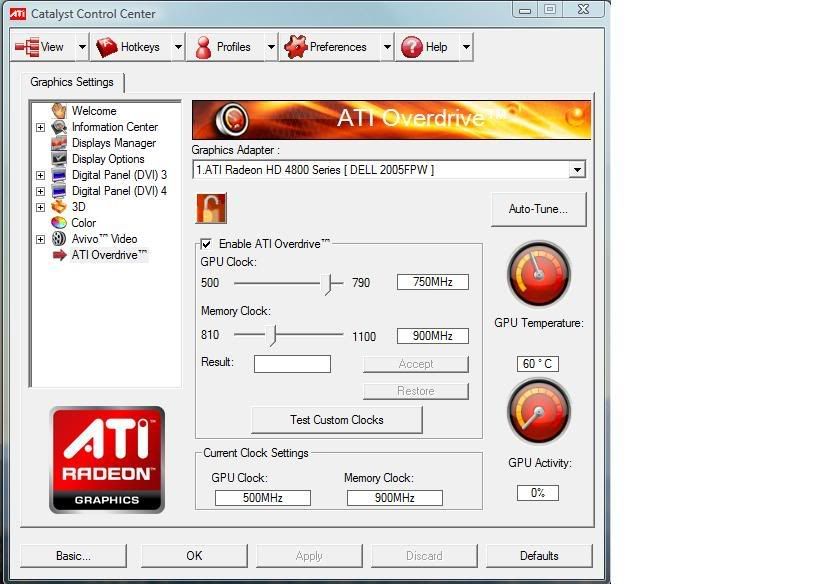Select Color in the settings tree
The height and width of the screenshot is (584, 840).
pyautogui.click(x=84, y=223)
